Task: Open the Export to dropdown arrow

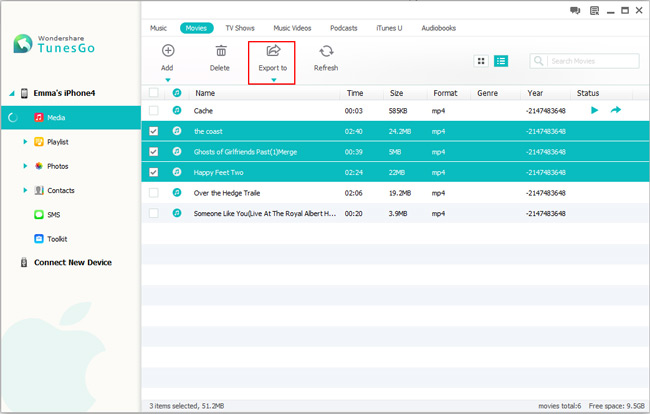Action: pos(274,80)
